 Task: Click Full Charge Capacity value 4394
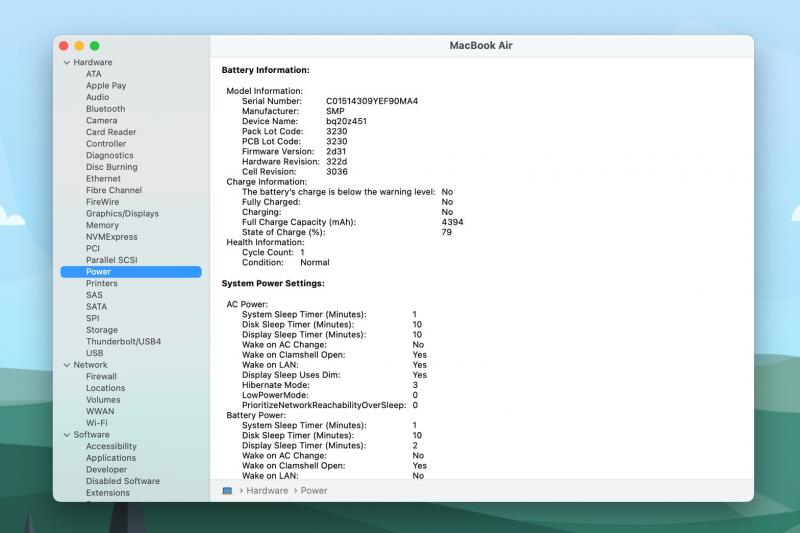(x=452, y=222)
